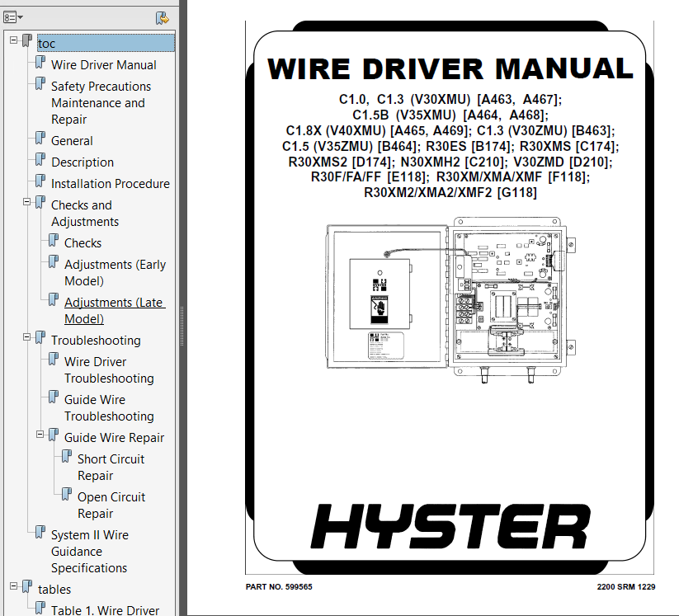Screen dimensions: 679x616
Task: Open Table 1. Wire Driver bookmark
Action: pyautogui.click(x=106, y=610)
